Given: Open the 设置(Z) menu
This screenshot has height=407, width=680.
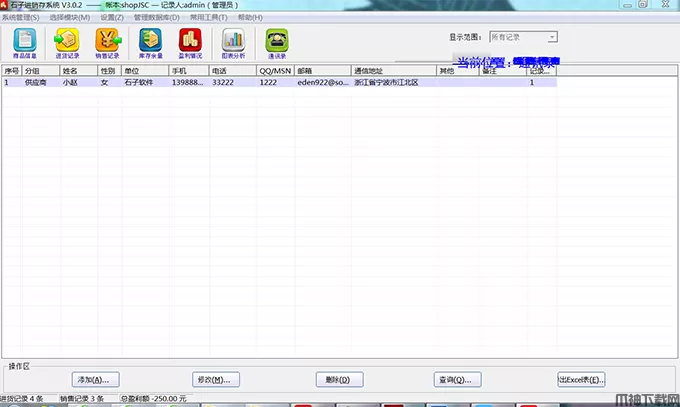Looking at the screenshot, I should point(111,17).
